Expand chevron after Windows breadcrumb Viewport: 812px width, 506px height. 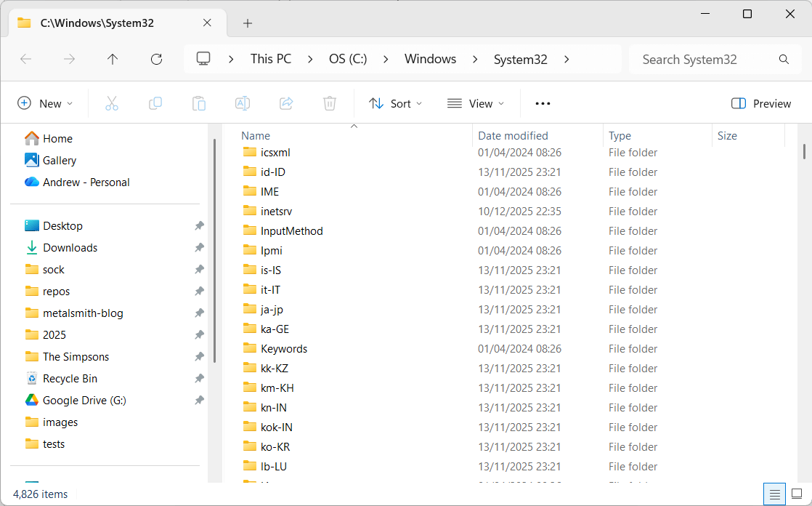[x=475, y=60]
